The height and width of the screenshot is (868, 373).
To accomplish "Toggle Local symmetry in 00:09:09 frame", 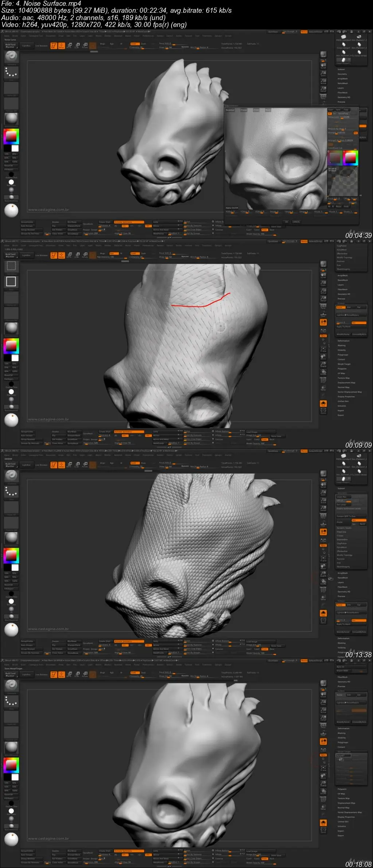I will tap(323, 322).
